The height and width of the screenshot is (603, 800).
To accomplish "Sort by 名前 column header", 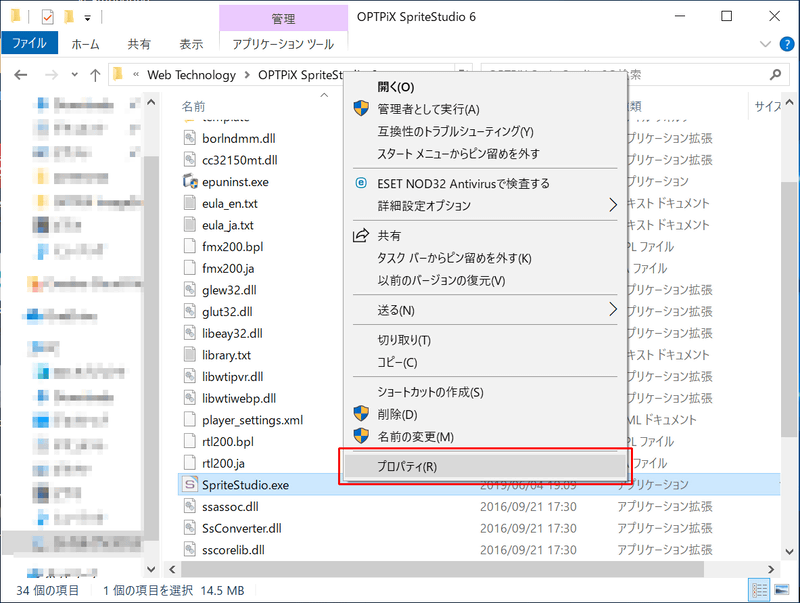I will pyautogui.click(x=193, y=107).
